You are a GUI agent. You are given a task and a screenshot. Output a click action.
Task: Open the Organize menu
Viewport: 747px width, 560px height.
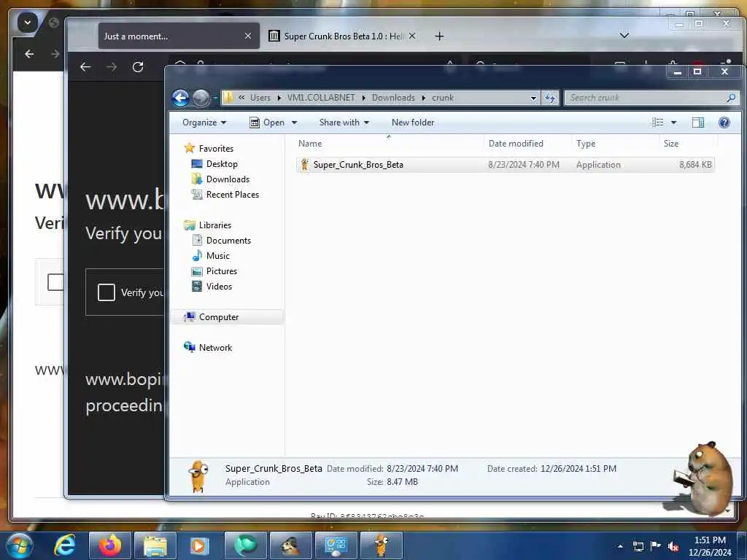204,122
